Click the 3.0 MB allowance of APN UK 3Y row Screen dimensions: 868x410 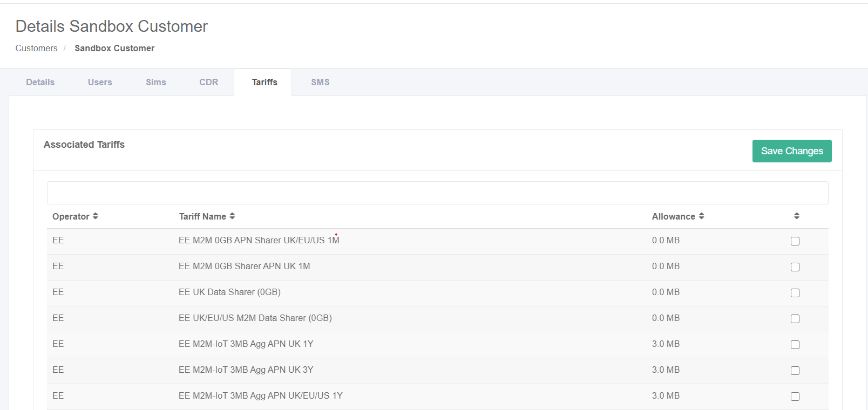click(x=666, y=370)
